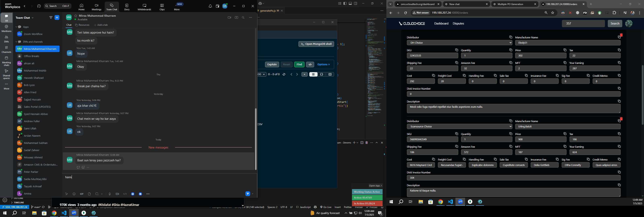The width and height of the screenshot is (644, 217).
Task: Open the Home tab in Zoom
Action: [81, 7]
